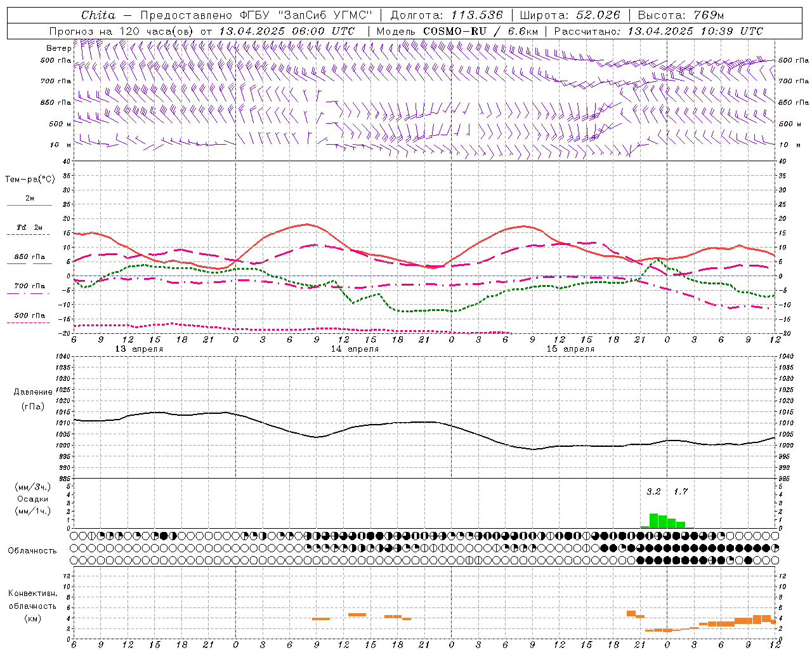Click the '700 гПа' entry in temperature legend
The image size is (812, 650).
tap(30, 286)
